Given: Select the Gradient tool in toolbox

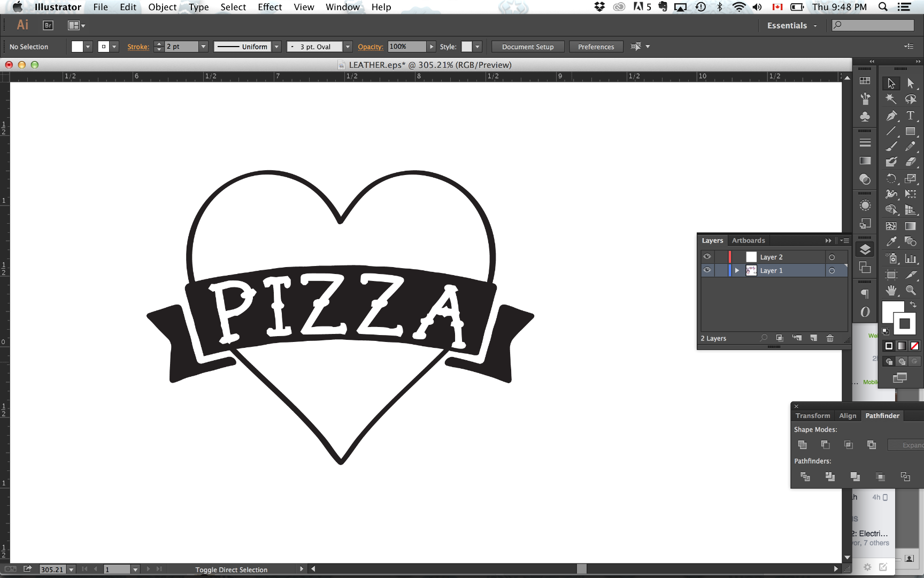Looking at the screenshot, I should 911,226.
